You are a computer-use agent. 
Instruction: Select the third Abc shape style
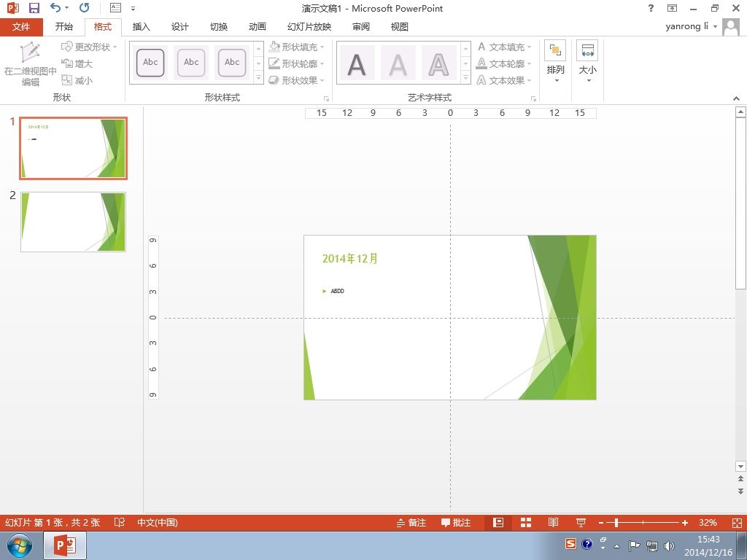pos(232,63)
